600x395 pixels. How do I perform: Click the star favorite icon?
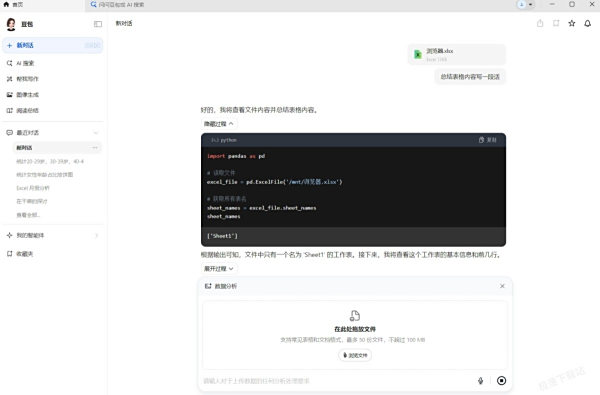[x=572, y=23]
